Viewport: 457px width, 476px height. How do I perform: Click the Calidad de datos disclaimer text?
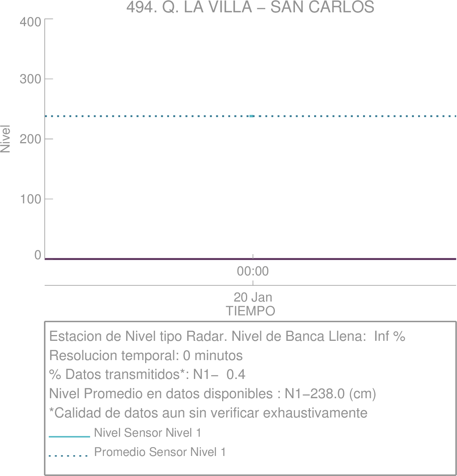coord(208,413)
